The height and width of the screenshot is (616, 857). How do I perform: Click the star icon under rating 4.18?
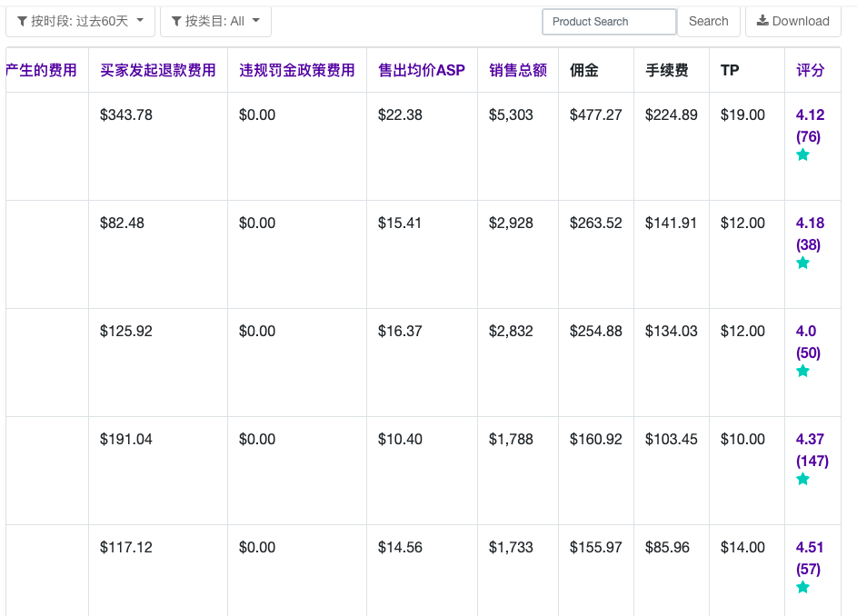click(x=802, y=263)
